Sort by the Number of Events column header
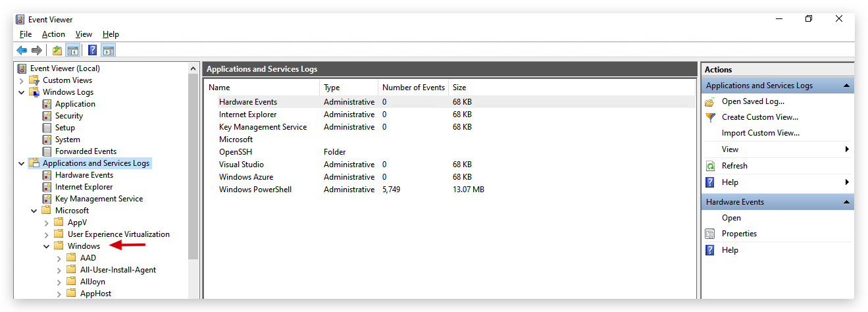This screenshot has height=312, width=868. click(x=414, y=88)
